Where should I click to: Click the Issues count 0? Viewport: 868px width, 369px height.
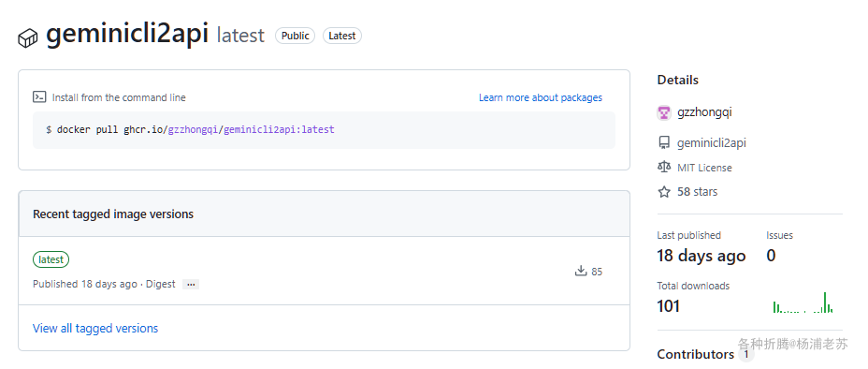click(771, 256)
